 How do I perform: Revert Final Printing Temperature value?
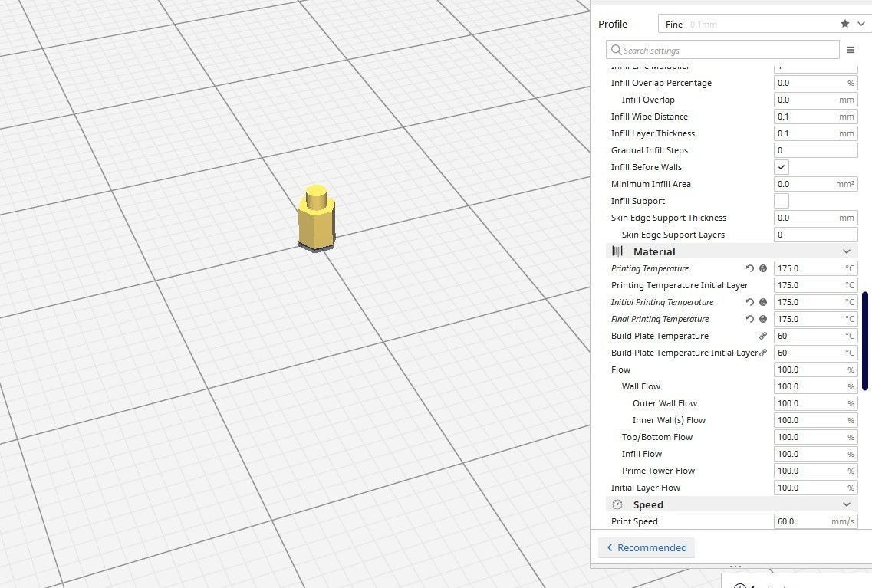pos(749,319)
